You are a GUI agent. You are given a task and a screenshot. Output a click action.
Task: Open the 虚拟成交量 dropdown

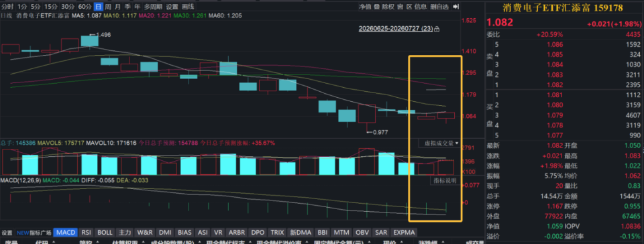point(439,143)
